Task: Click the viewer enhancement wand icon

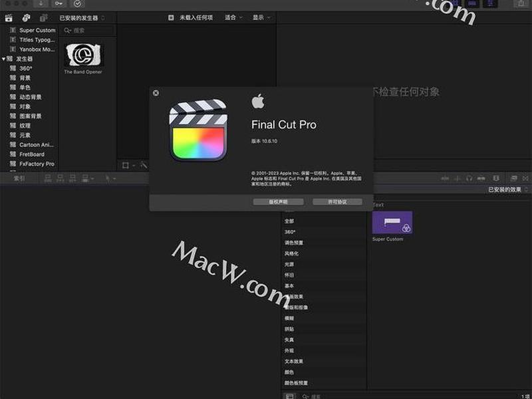Action: coord(144,165)
